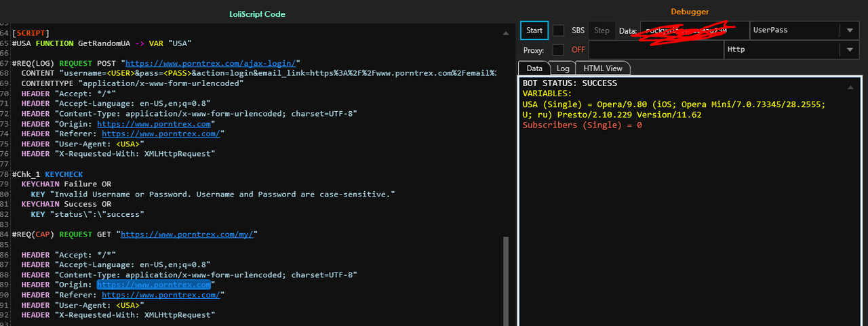This screenshot has height=326, width=868.
Task: Click the HEADER 'X-Requested-With' on line 92
Action: click(118, 315)
